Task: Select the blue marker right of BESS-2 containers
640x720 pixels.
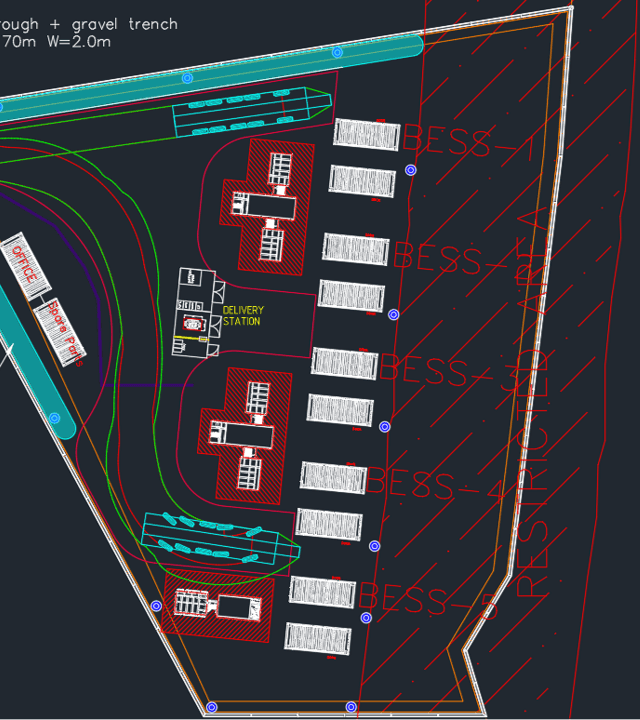Action: (394, 314)
